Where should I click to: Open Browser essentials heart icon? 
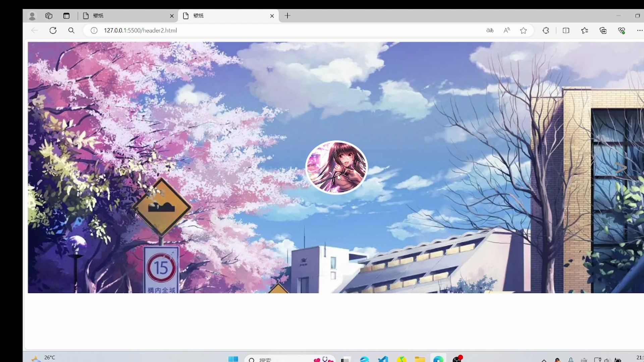click(622, 31)
